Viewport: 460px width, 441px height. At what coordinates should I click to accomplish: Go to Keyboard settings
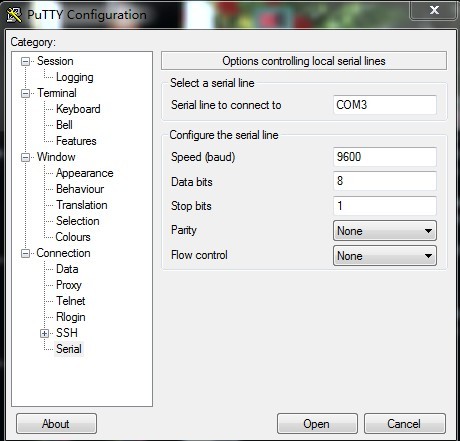coord(78,109)
